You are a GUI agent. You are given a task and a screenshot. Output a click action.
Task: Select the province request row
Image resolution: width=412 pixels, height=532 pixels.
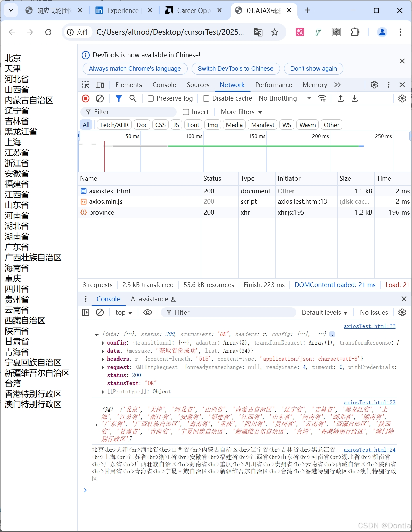[244, 212]
